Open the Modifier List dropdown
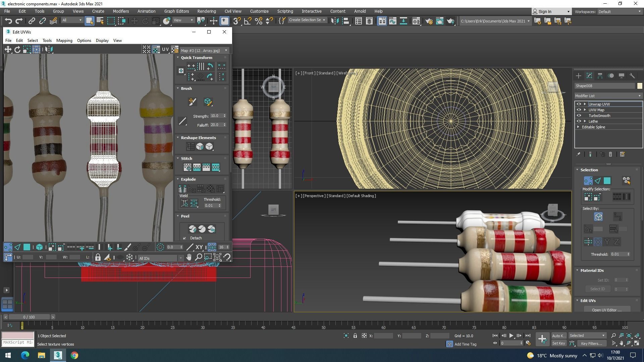Screen dimensions: 644x362 [608, 96]
